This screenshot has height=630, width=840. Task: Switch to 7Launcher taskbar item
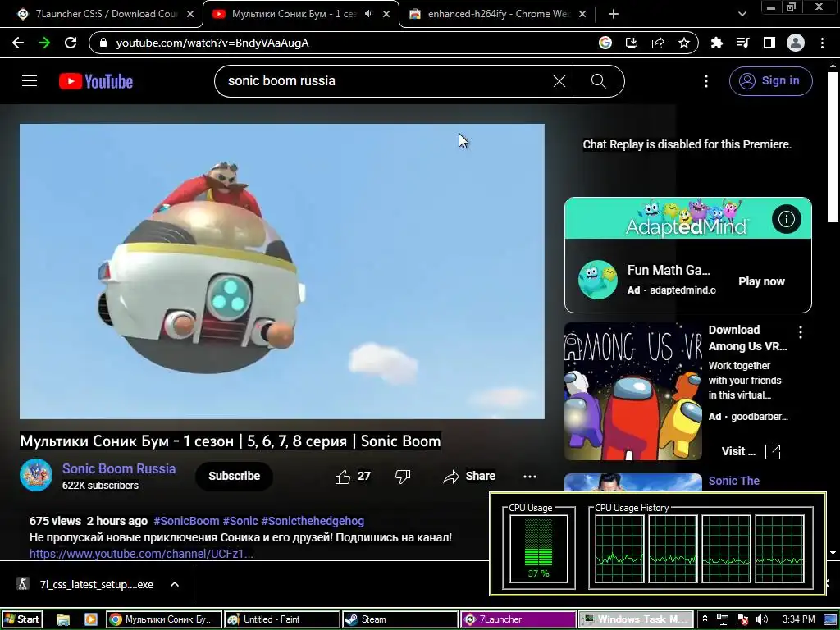(x=518, y=619)
